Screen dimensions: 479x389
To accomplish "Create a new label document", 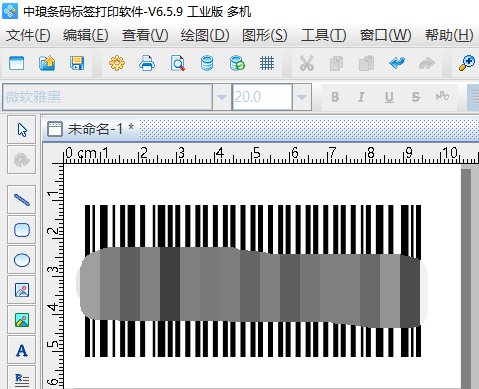I will pyautogui.click(x=17, y=63).
